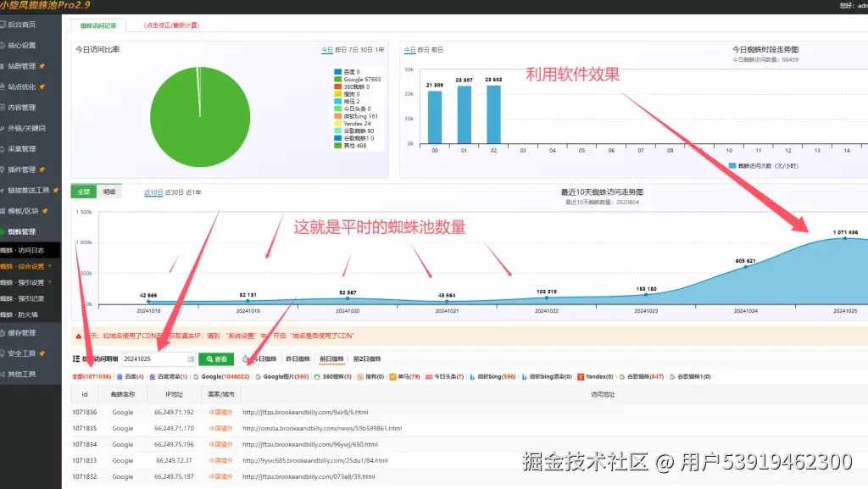The width and height of the screenshot is (868, 489).
Task: Toggle the Yandex legend entry
Action: [x=353, y=124]
